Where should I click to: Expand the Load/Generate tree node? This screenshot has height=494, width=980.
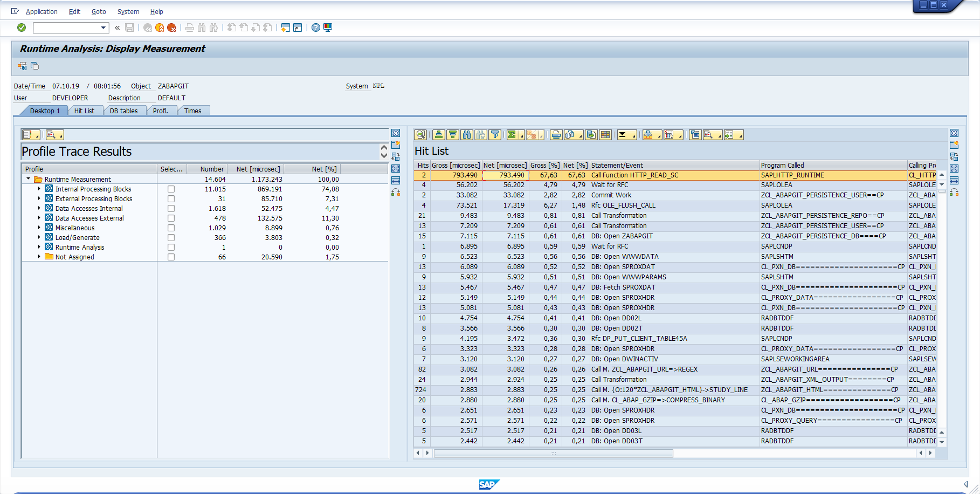pyautogui.click(x=39, y=237)
